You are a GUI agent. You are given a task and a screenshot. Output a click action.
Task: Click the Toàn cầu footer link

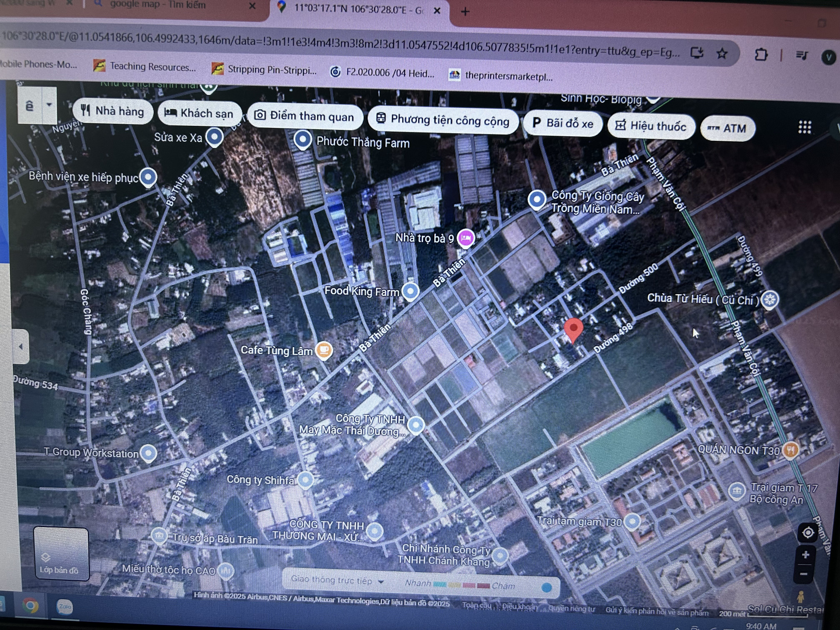click(x=476, y=605)
